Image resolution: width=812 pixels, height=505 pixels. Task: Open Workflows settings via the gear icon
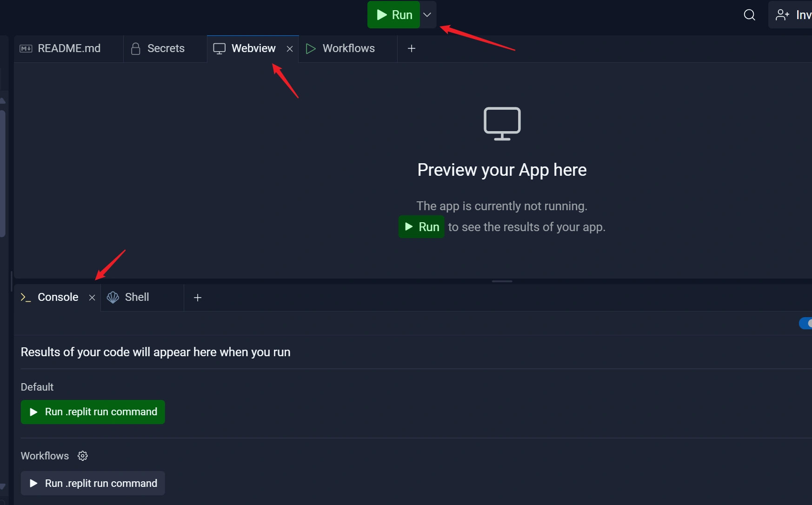[x=83, y=456]
